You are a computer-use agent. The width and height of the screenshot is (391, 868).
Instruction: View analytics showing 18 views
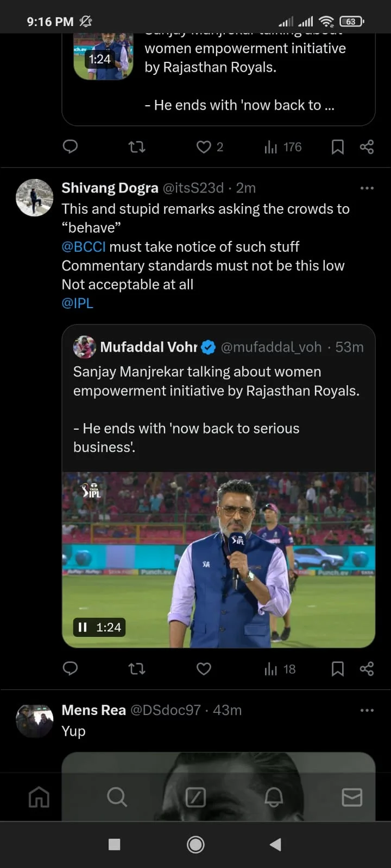tap(280, 669)
